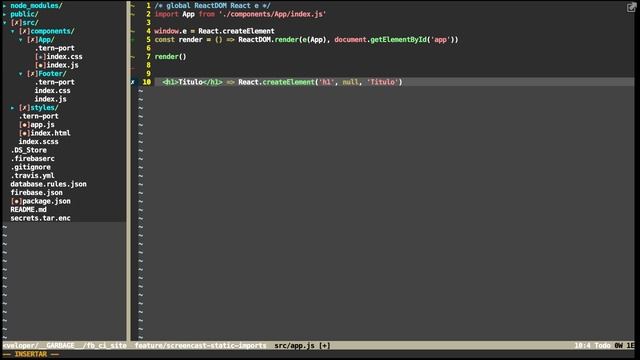Viewport: 640px width, 360px height.
Task: Select the Footer/ folder name
Action: [x=52, y=74]
